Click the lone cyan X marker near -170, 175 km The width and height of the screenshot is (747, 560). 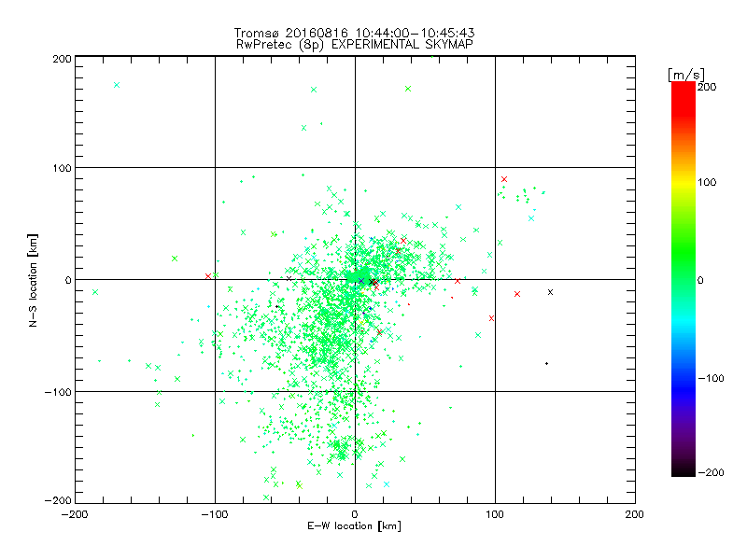pyautogui.click(x=117, y=85)
